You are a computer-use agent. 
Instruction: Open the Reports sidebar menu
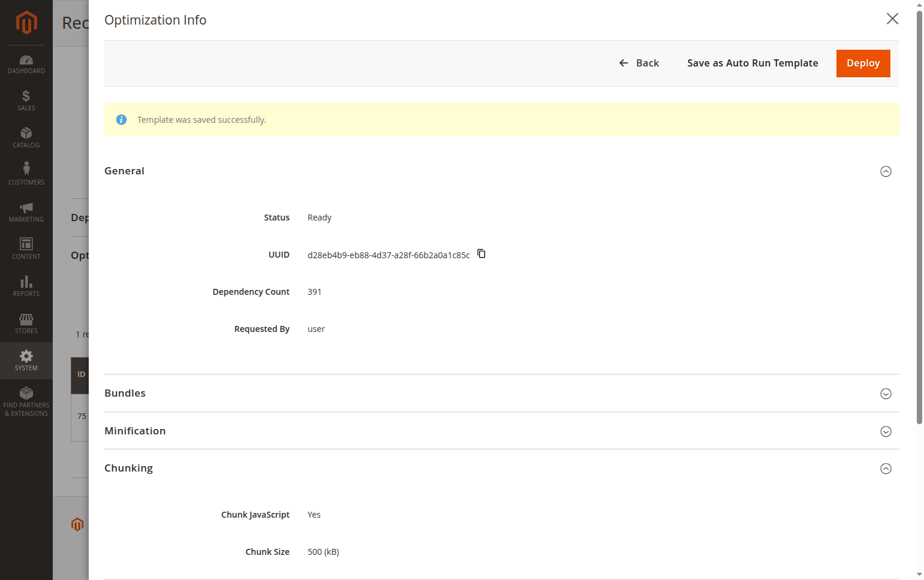[26, 286]
